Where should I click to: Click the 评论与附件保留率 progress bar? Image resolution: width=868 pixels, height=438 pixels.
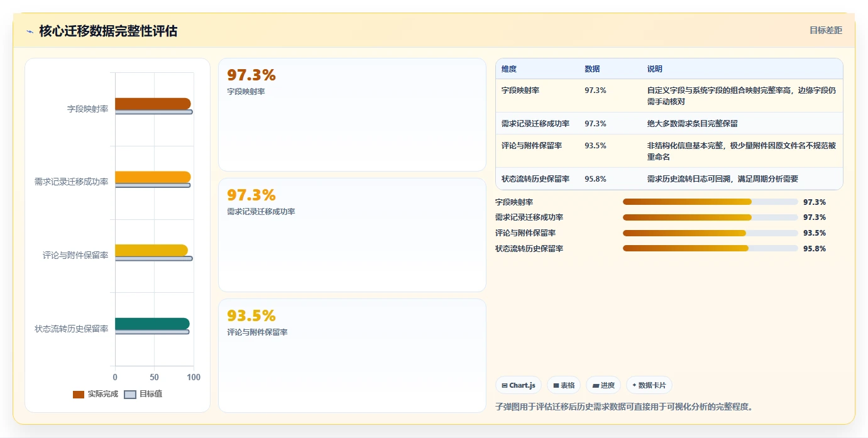click(x=710, y=233)
